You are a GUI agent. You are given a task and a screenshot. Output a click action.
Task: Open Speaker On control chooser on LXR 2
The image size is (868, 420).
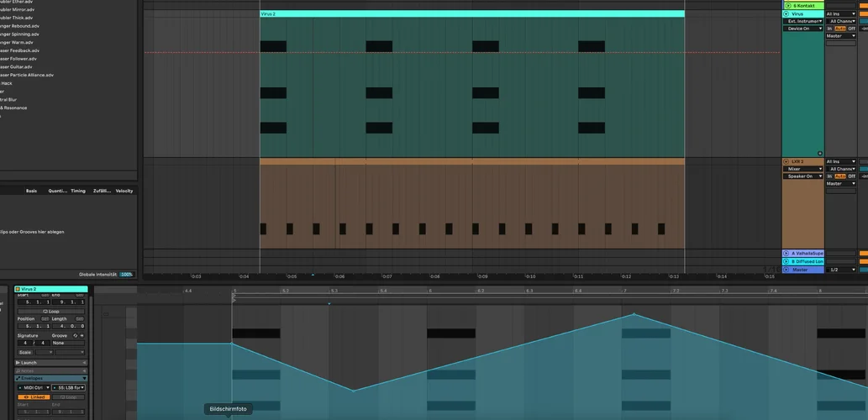click(803, 176)
